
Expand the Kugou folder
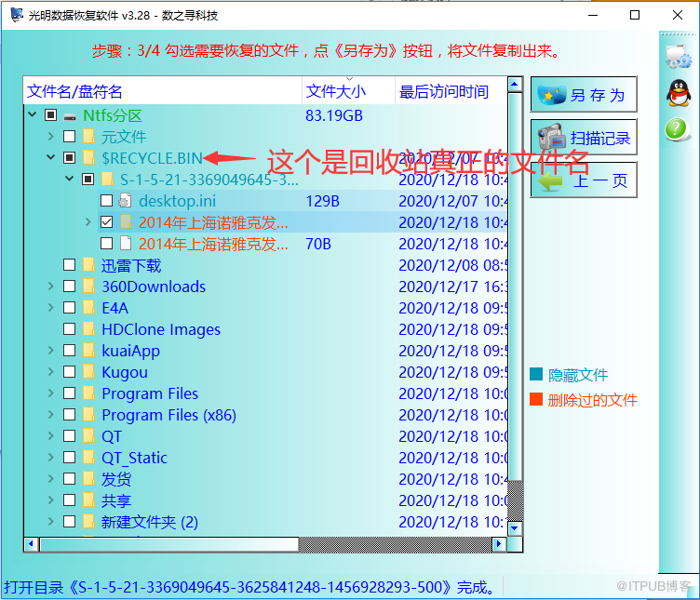pos(50,371)
